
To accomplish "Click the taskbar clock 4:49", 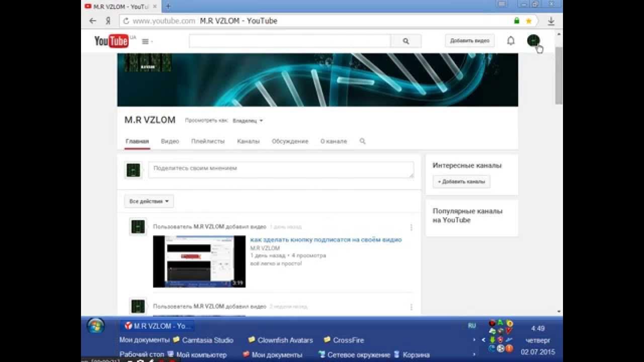I will (x=538, y=328).
